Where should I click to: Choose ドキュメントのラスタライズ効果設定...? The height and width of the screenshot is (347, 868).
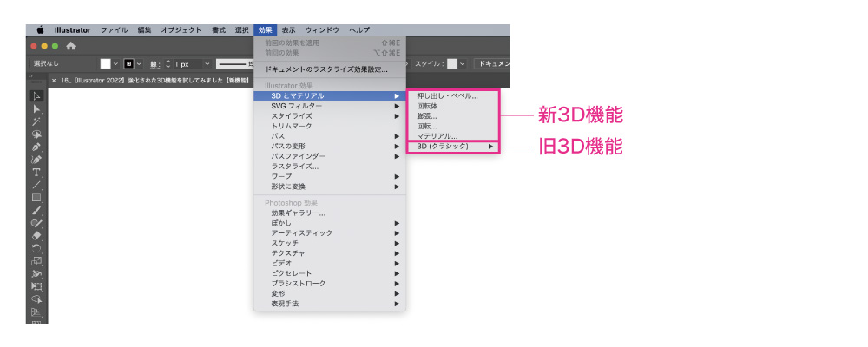click(x=330, y=69)
